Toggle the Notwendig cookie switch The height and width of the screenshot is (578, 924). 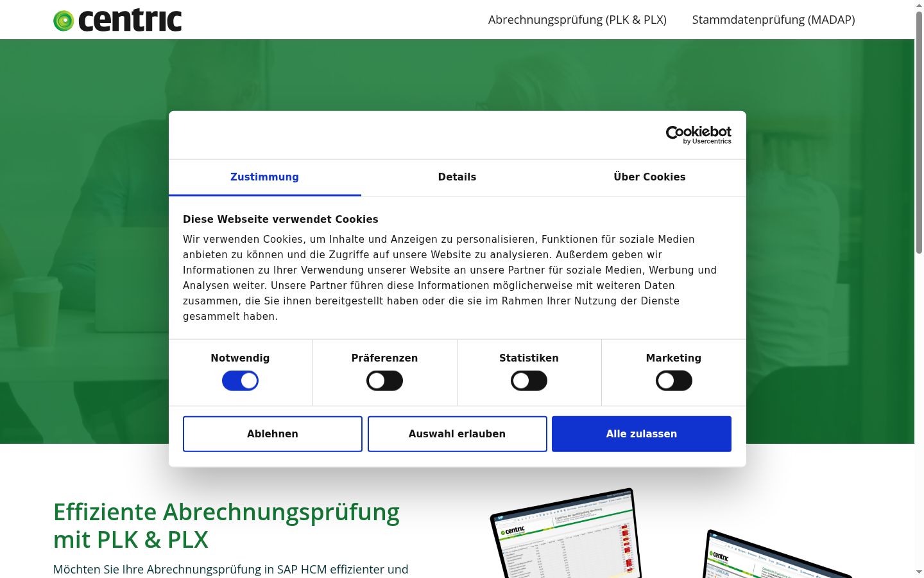pyautogui.click(x=240, y=381)
